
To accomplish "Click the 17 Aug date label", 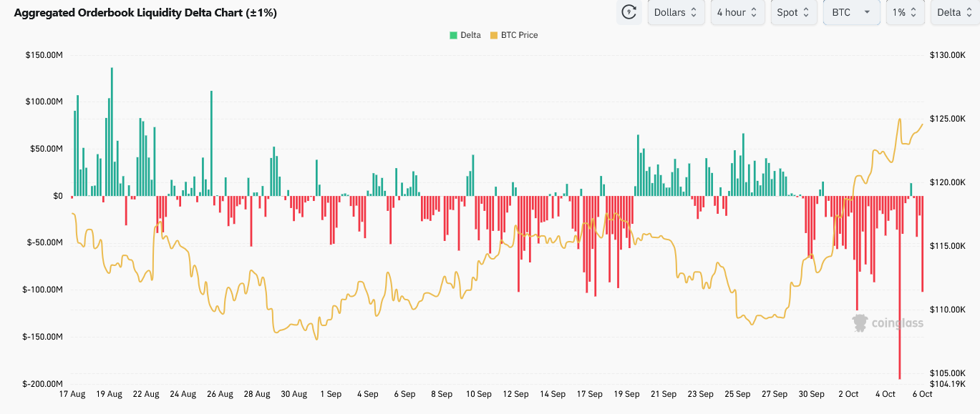I will tap(72, 394).
